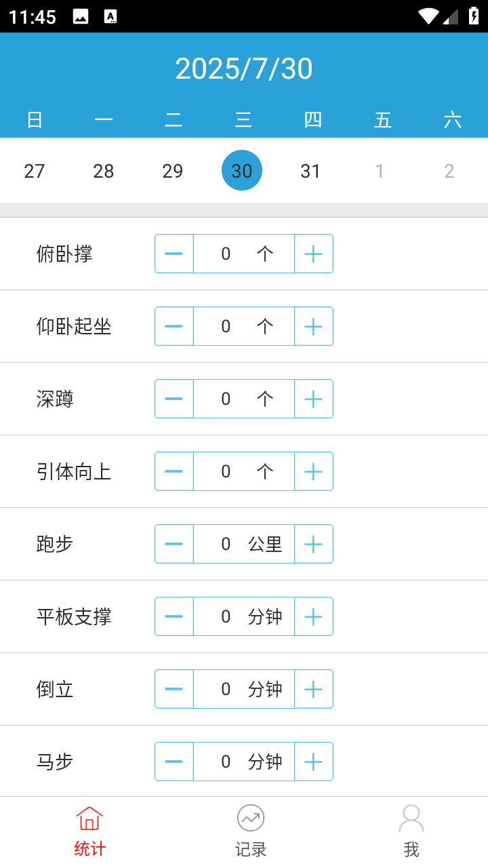
Task: Select highlighted date 30
Action: (x=242, y=170)
